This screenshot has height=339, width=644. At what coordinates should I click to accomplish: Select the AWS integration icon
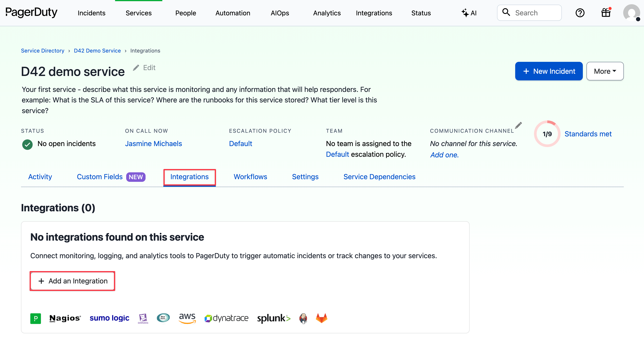click(x=187, y=318)
